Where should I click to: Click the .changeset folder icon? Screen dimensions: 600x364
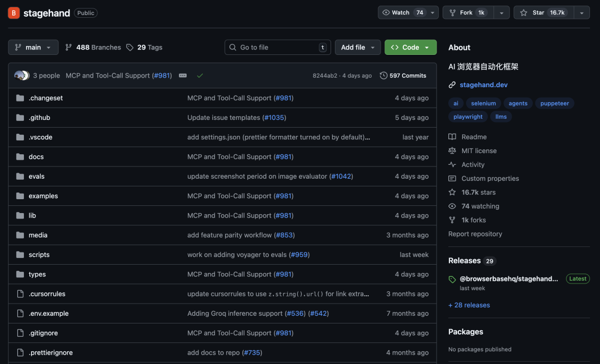pyautogui.click(x=20, y=98)
